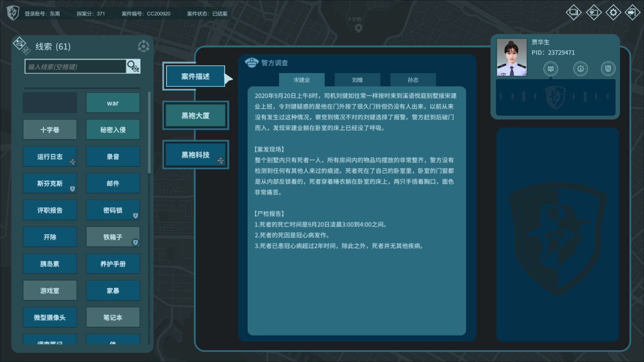Switch to the 宋建业 tab
Image resolution: width=644 pixels, height=362 pixels.
302,80
